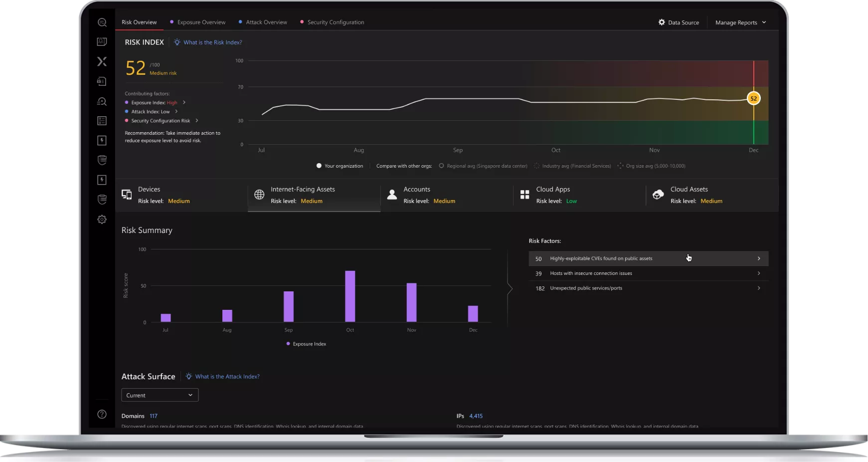Open the help question mark icon

coord(102,414)
